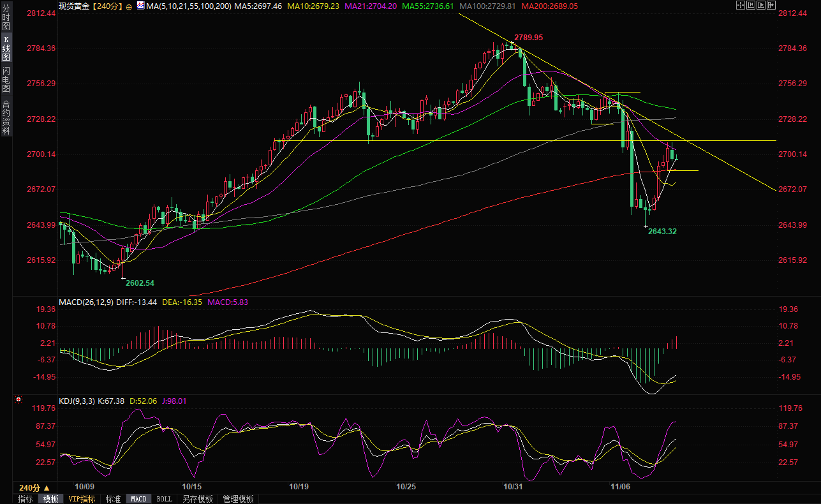The height and width of the screenshot is (504, 821).
Task: Open the 合约资料 sidebar tab
Action: click(6, 117)
